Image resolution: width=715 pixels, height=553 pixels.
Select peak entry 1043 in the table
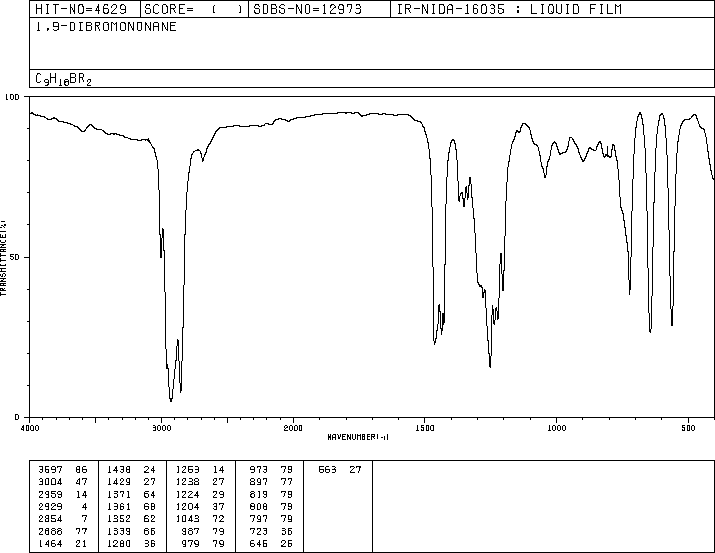click(x=200, y=519)
